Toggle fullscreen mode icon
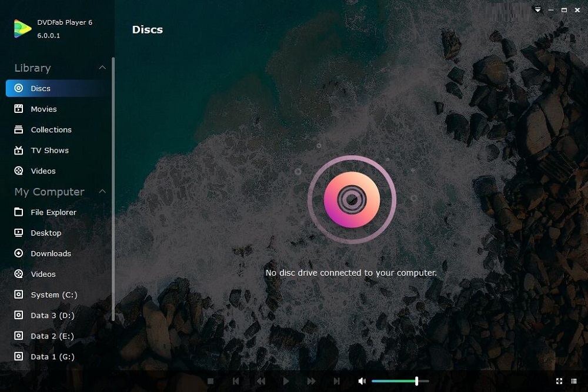Screen dimensions: 588x392 click(x=559, y=381)
